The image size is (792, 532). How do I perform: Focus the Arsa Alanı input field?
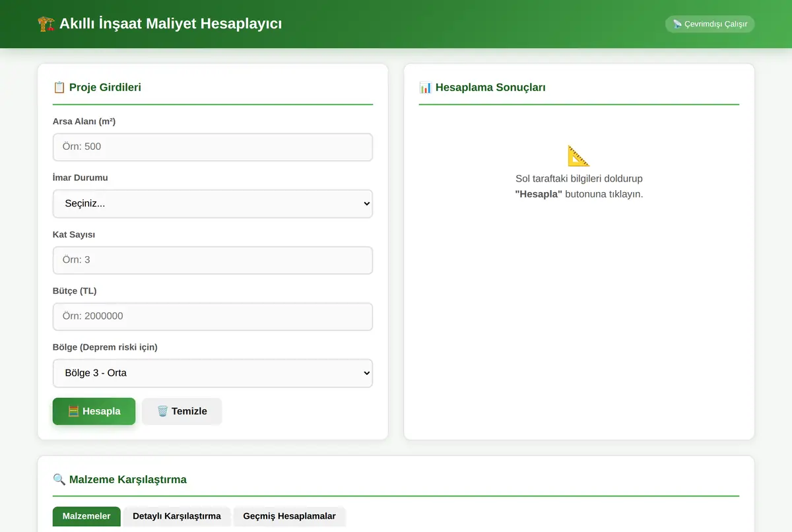(x=213, y=147)
